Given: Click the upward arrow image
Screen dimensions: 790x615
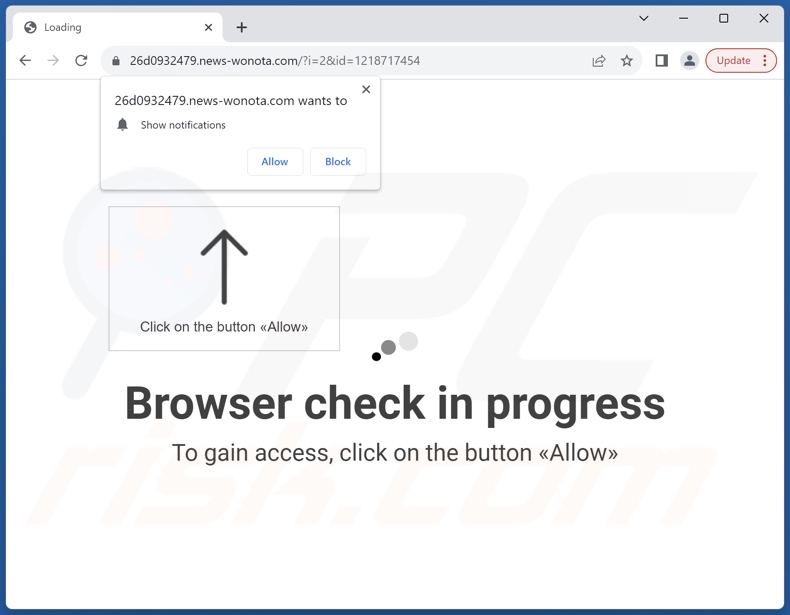Looking at the screenshot, I should [224, 267].
